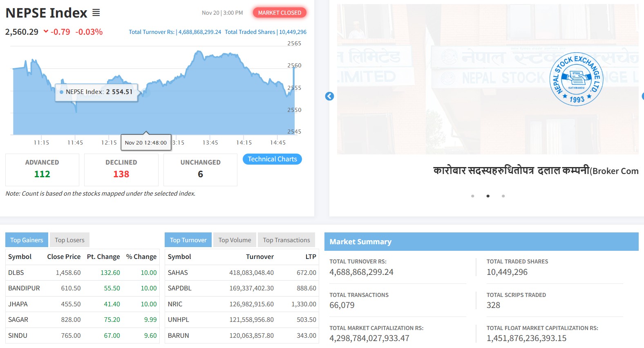Select the Top Turnover tab
The height and width of the screenshot is (348, 644).
tap(188, 240)
